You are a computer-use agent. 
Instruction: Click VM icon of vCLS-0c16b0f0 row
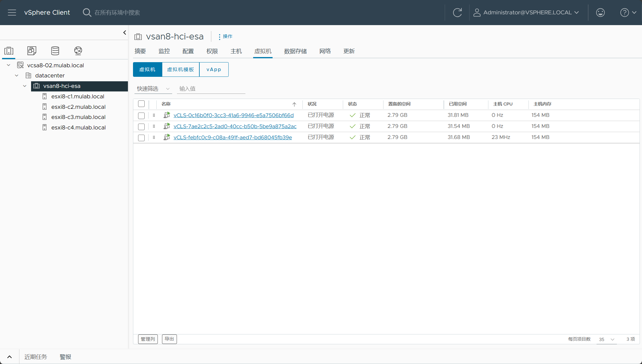point(167,115)
